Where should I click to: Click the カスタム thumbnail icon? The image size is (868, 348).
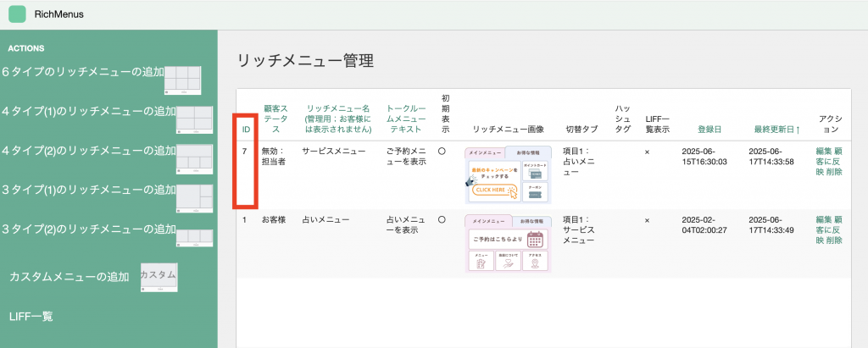[159, 277]
